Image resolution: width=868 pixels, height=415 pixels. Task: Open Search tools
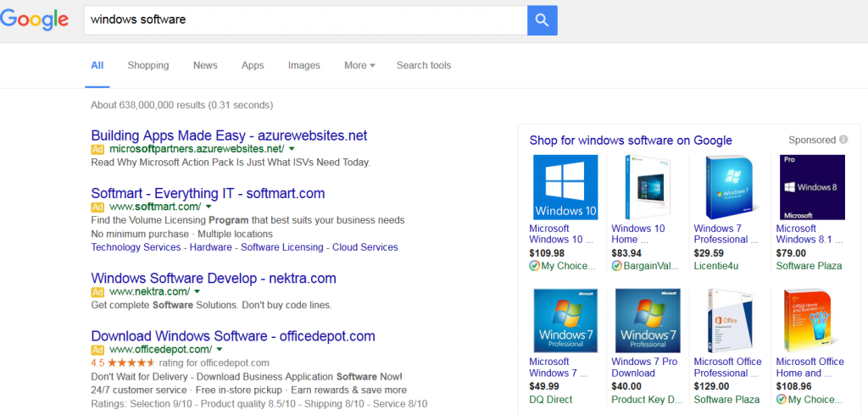click(424, 65)
